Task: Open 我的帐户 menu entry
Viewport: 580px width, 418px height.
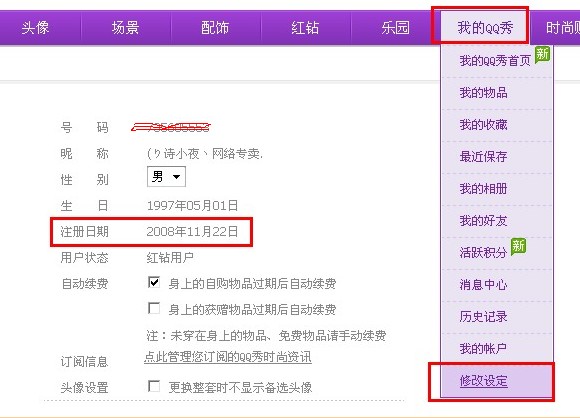Action: (483, 348)
